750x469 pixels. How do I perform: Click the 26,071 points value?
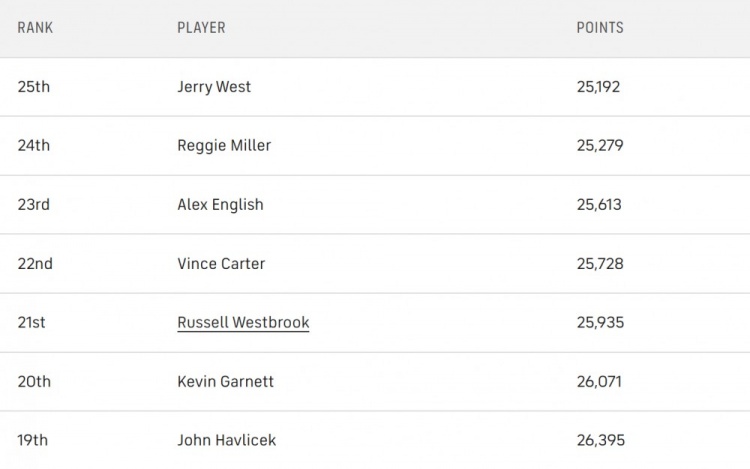coord(599,381)
